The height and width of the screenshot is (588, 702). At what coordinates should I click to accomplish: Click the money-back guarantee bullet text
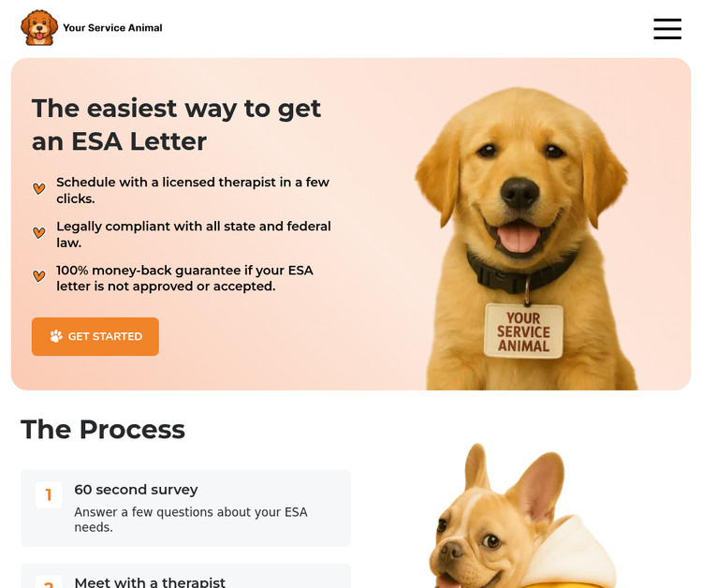tap(184, 278)
